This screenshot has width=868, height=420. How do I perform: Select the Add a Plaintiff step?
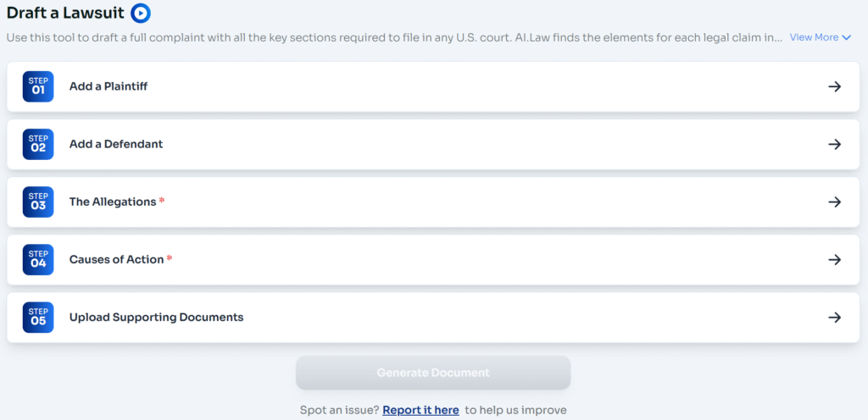(x=108, y=86)
